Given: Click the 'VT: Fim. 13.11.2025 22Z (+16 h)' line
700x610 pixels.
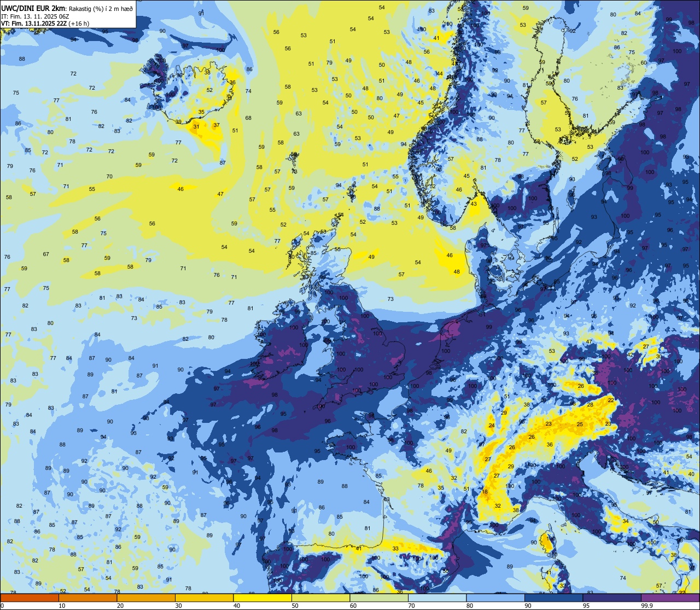Looking at the screenshot, I should point(45,24).
